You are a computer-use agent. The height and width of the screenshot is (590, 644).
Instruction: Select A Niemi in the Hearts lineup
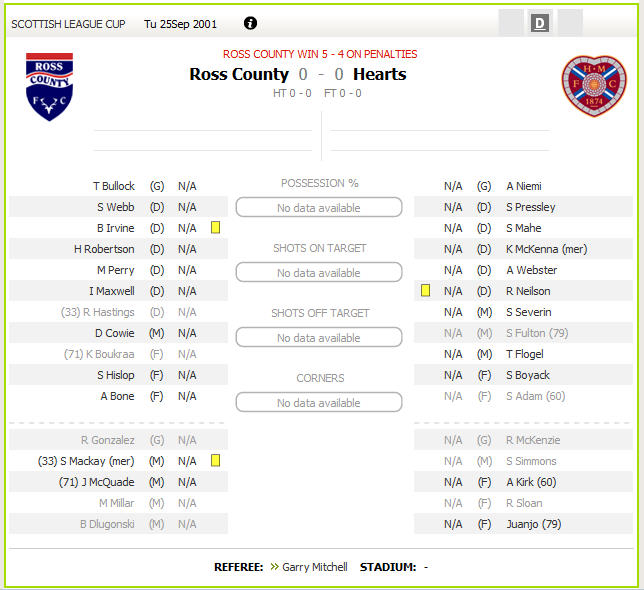[x=523, y=186]
